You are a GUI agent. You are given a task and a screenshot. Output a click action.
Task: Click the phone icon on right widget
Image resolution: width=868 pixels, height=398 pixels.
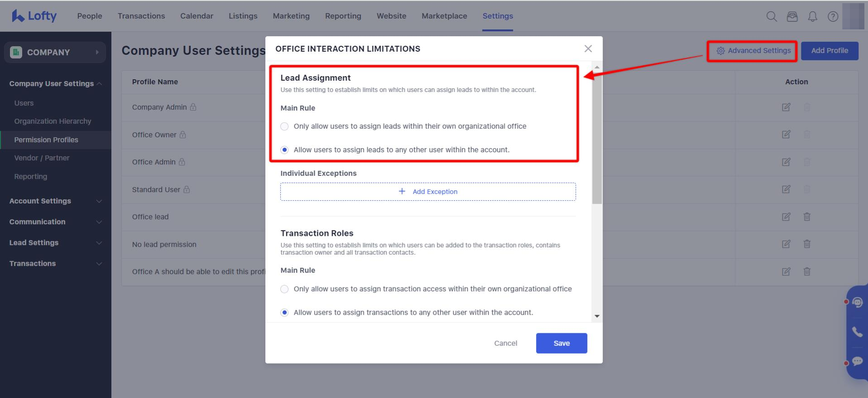pyautogui.click(x=857, y=332)
